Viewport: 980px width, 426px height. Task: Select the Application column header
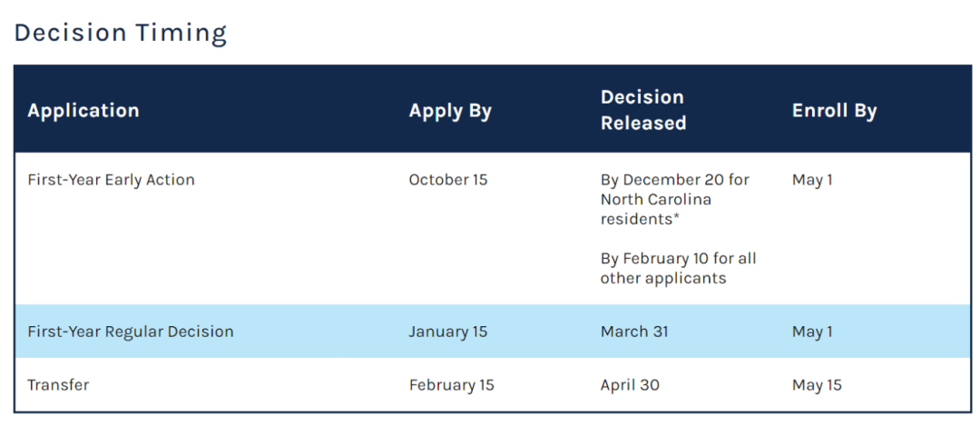click(83, 111)
